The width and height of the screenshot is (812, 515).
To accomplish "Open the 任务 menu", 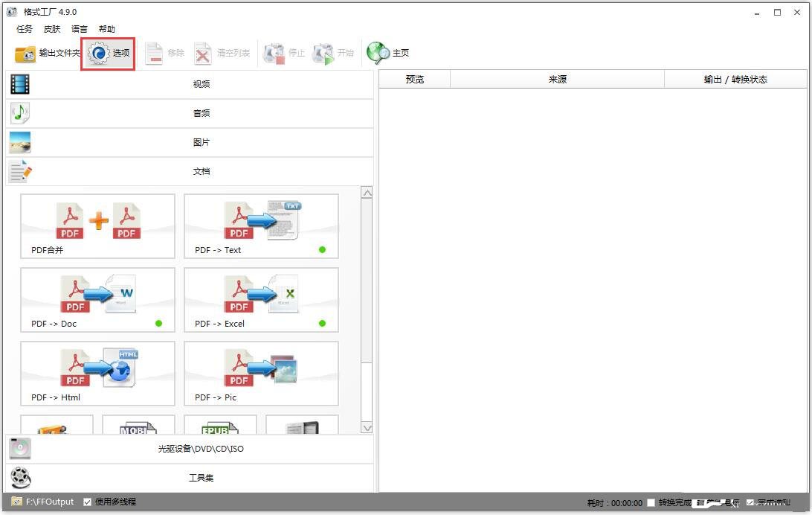I will point(25,29).
